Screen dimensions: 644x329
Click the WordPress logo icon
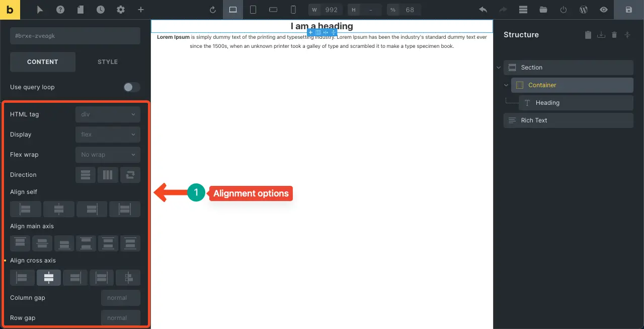pyautogui.click(x=584, y=10)
